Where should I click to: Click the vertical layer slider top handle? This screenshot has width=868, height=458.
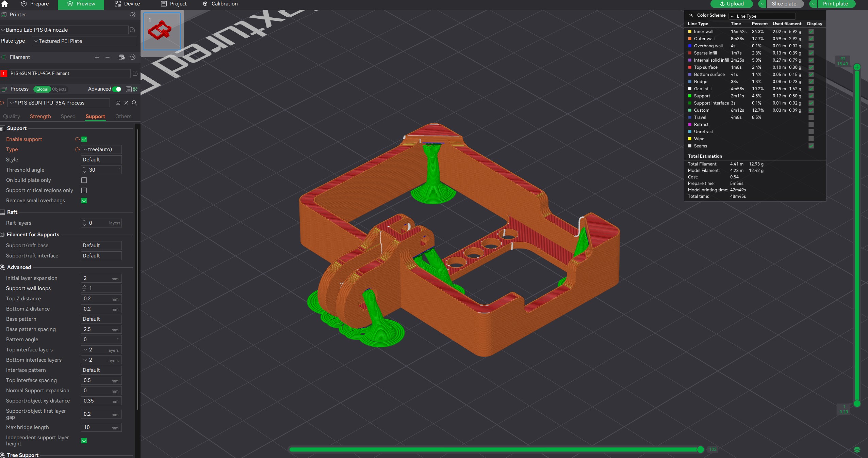pos(857,67)
